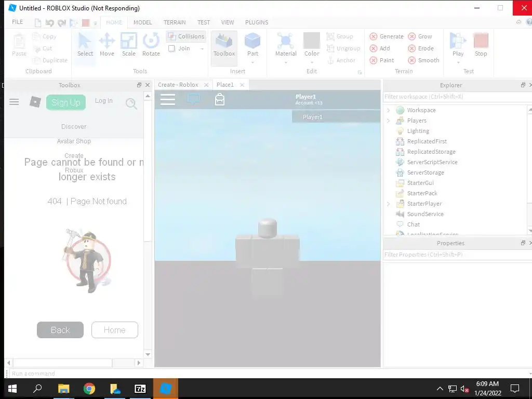Switch to the PLUGINS ribbon tab
The image size is (532, 399).
(257, 22)
